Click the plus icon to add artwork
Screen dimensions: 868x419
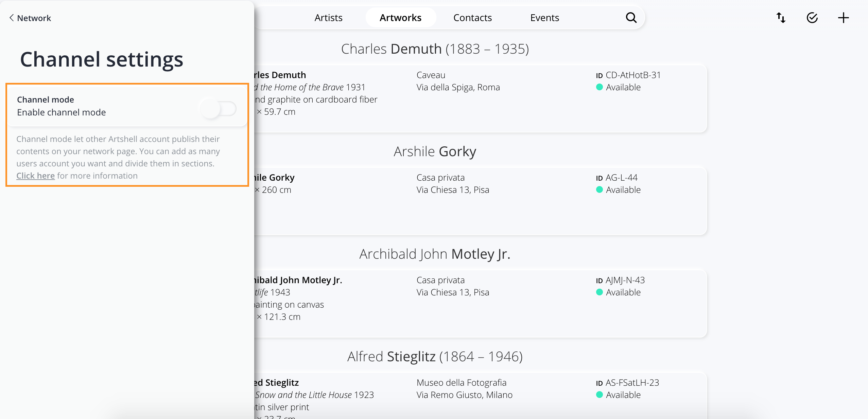tap(844, 18)
